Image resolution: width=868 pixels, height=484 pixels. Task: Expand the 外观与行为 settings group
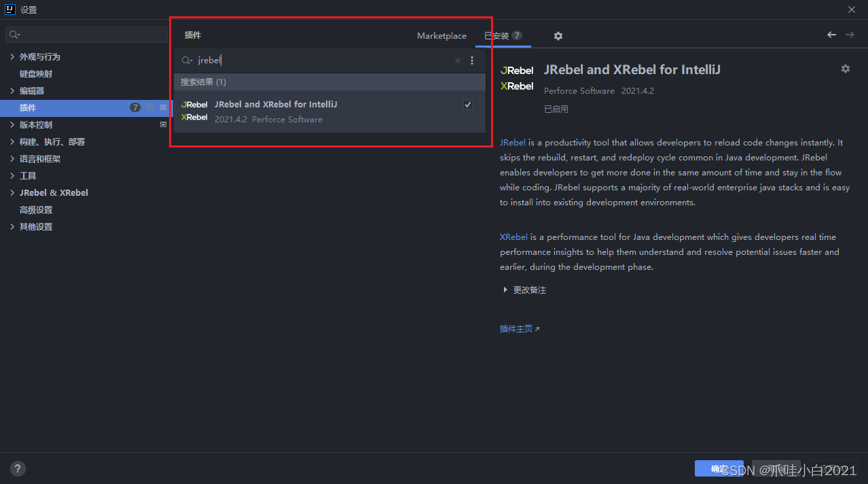(x=12, y=56)
